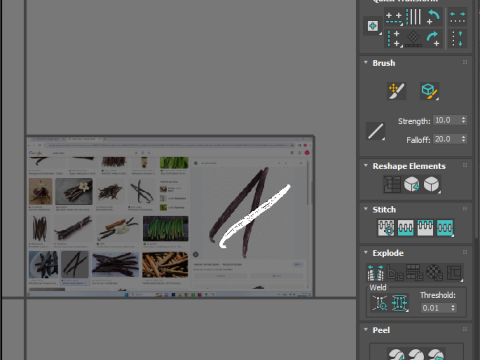
Task: Click Straighten Selection in Reshape Elements
Action: tap(392, 184)
